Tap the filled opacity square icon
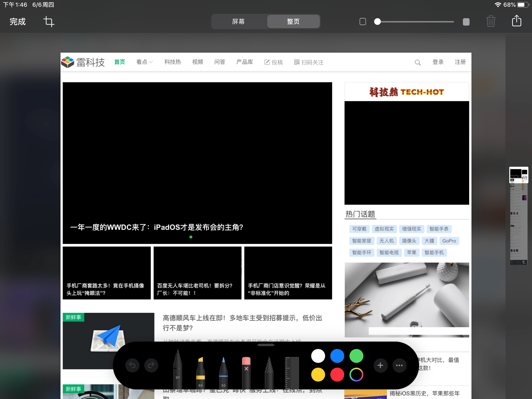This screenshot has height=399, width=532. coord(466,22)
